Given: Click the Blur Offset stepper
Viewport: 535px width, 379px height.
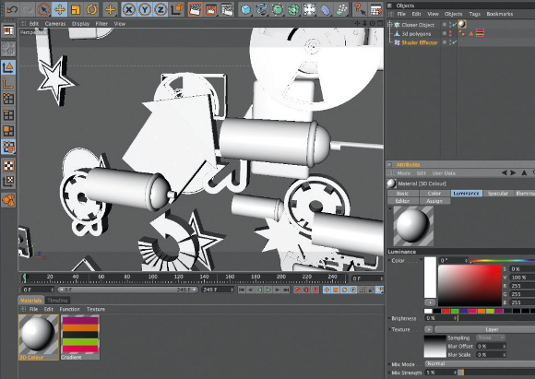Looking at the screenshot, I should 504,346.
